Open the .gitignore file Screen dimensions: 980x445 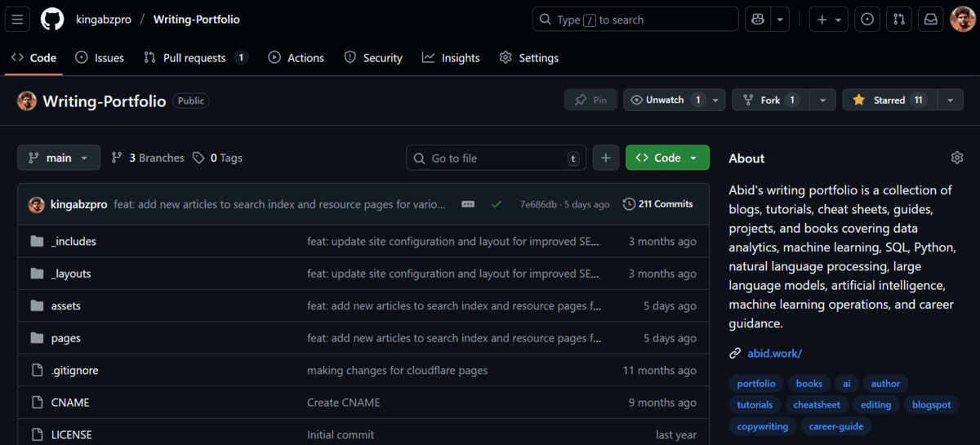click(x=74, y=370)
